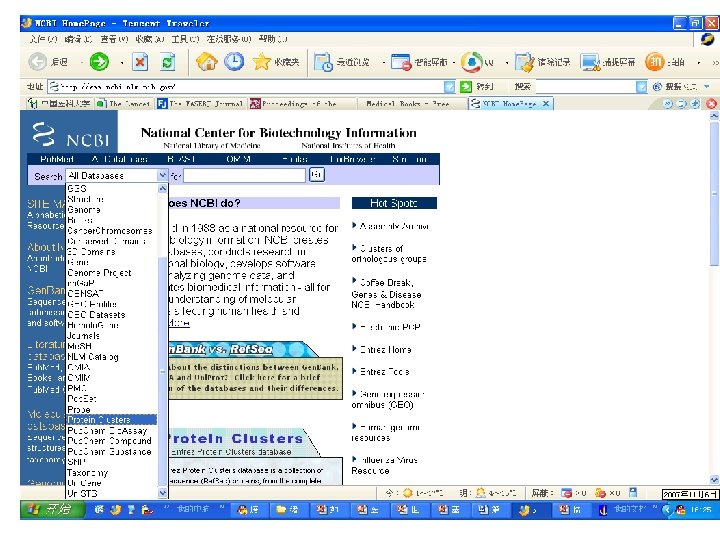Open the Tencent Traveler taskbar button

tap(530, 509)
